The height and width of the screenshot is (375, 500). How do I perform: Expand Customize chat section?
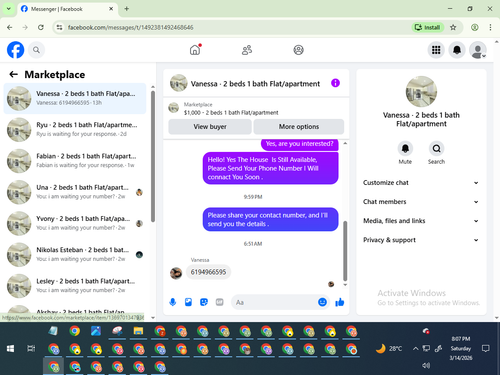(421, 183)
